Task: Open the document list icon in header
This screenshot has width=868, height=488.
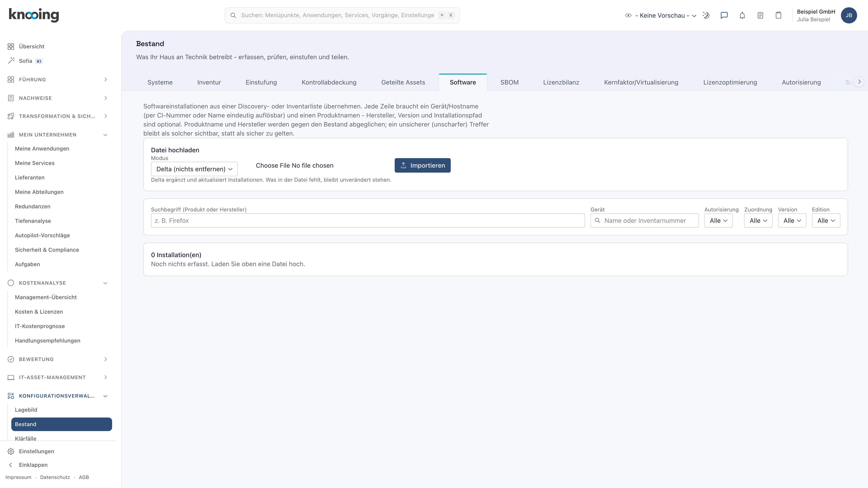Action: point(760,15)
